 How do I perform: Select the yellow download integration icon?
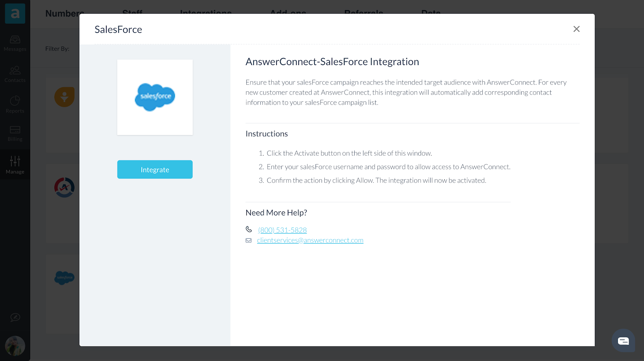[64, 97]
